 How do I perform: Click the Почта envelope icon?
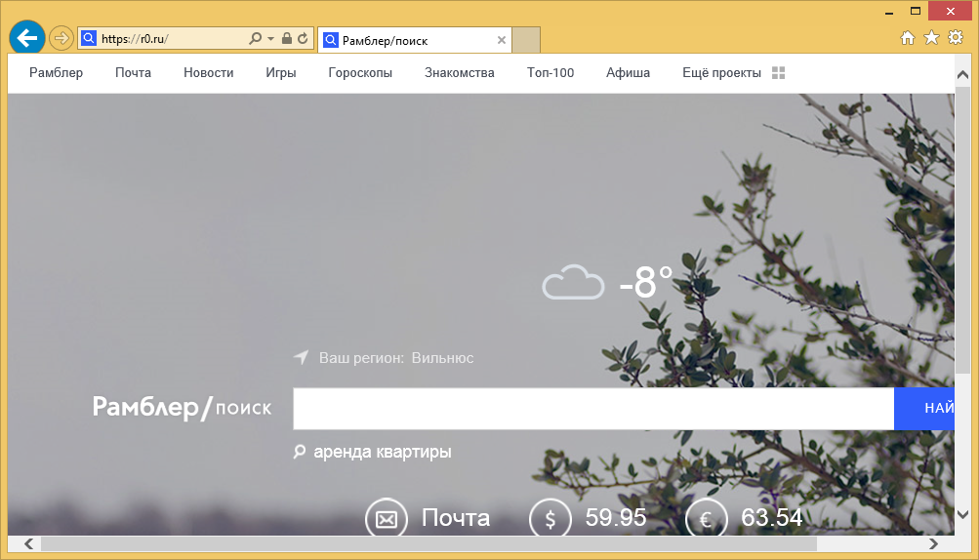click(x=386, y=519)
